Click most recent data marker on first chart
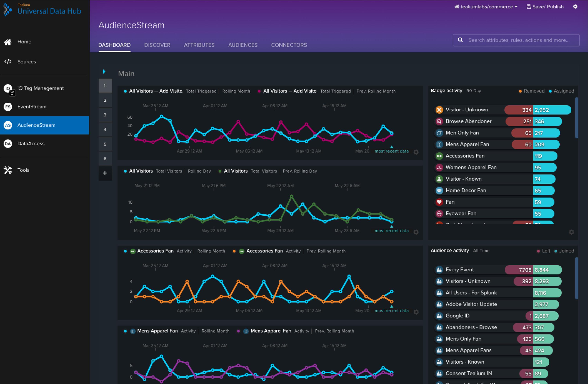This screenshot has width=588, height=384. pos(392,147)
